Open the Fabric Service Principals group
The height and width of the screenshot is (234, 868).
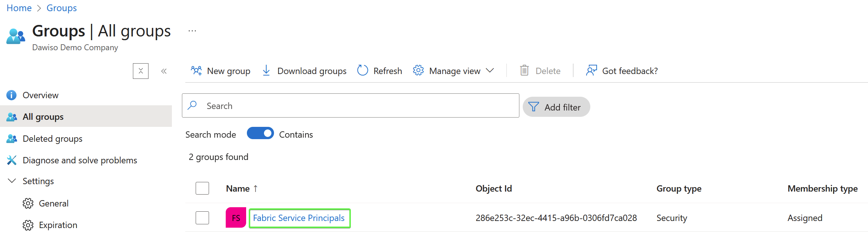pos(299,218)
